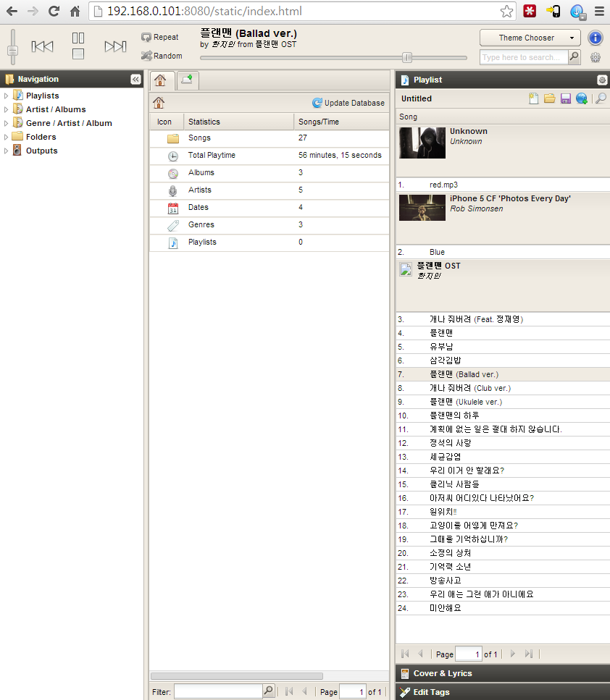The height and width of the screenshot is (700, 610).
Task: Toggle Repeat mode
Action: point(160,37)
